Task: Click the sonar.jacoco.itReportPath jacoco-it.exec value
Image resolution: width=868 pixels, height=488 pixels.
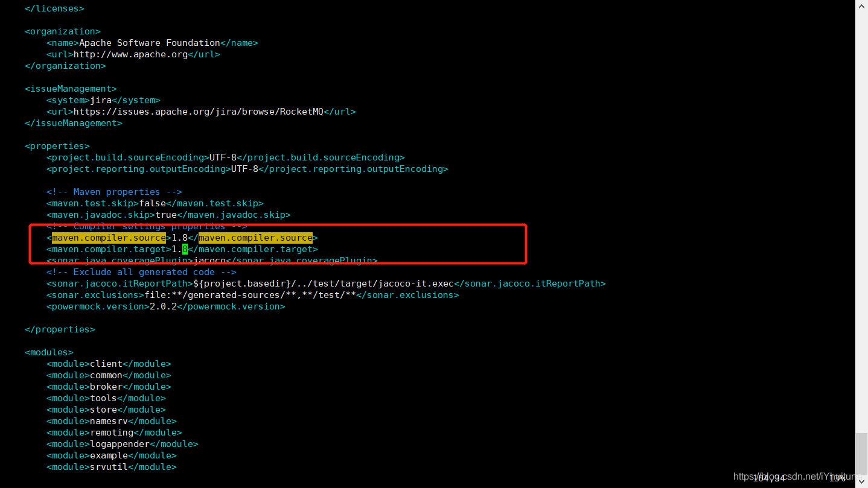Action: click(324, 284)
